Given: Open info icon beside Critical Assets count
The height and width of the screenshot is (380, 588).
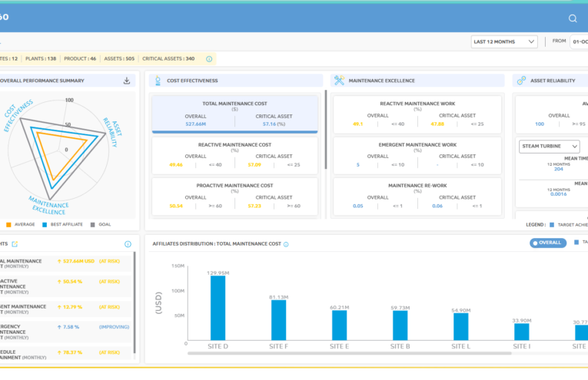Looking at the screenshot, I should click(x=209, y=59).
